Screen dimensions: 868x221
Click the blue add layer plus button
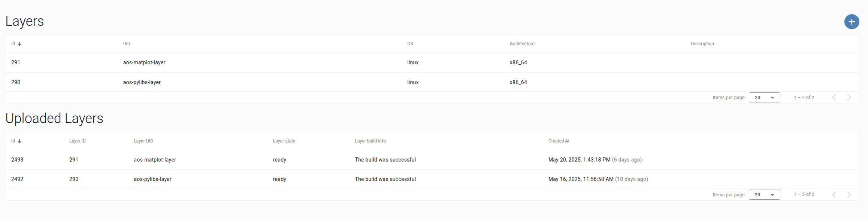click(852, 22)
